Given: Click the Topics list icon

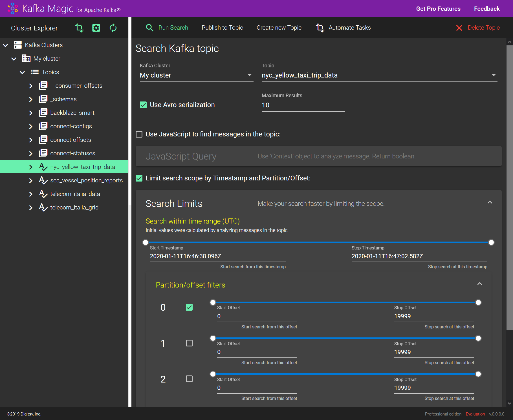Looking at the screenshot, I should (35, 72).
